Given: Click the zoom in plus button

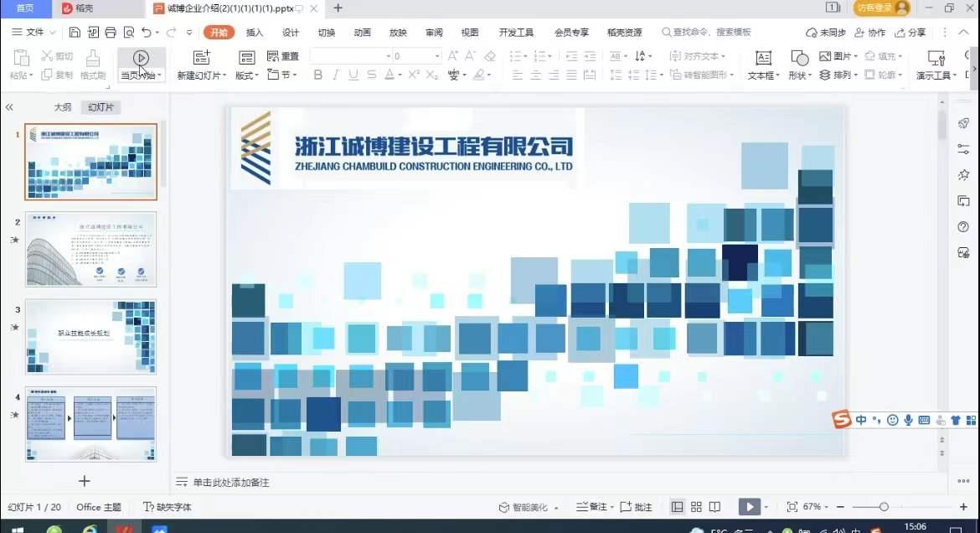Looking at the screenshot, I should pos(964,507).
